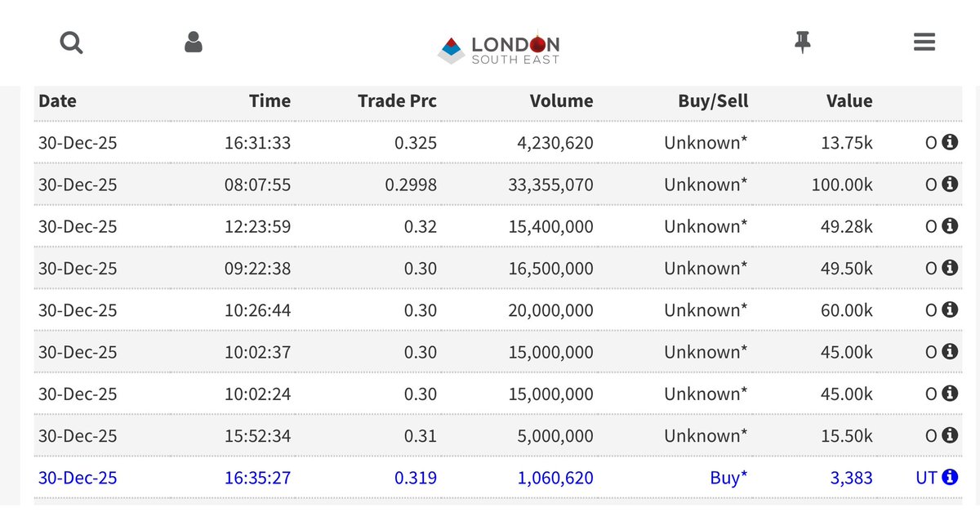
Task: Click time 12:23:59 in the table
Action: coord(257,226)
